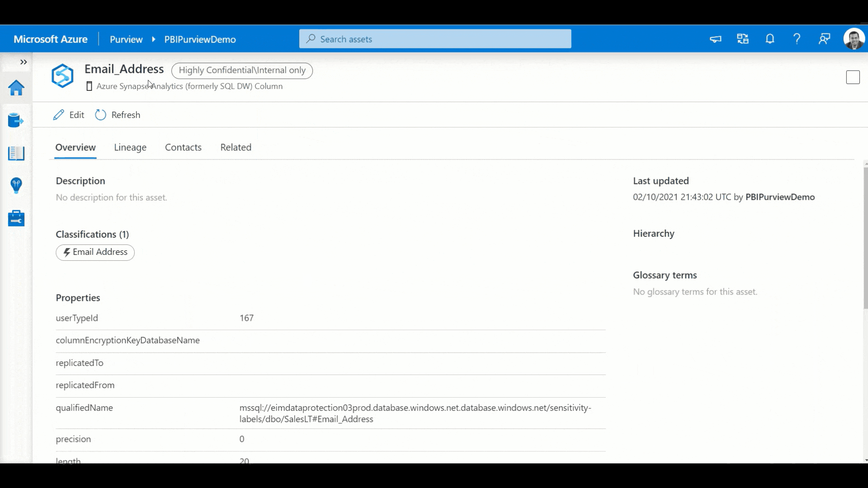Open Home in left sidebar
Screen dimensions: 868x488
tap(16, 88)
